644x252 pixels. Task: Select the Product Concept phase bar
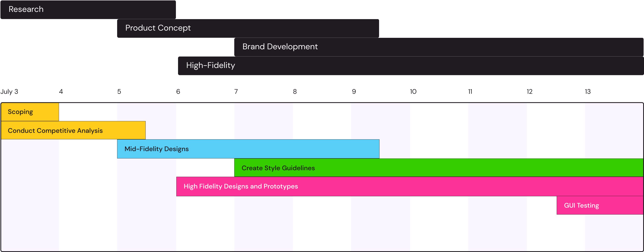pos(248,28)
